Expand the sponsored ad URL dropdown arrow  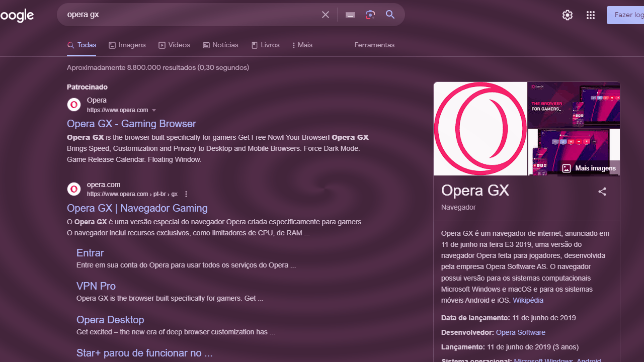[154, 110]
